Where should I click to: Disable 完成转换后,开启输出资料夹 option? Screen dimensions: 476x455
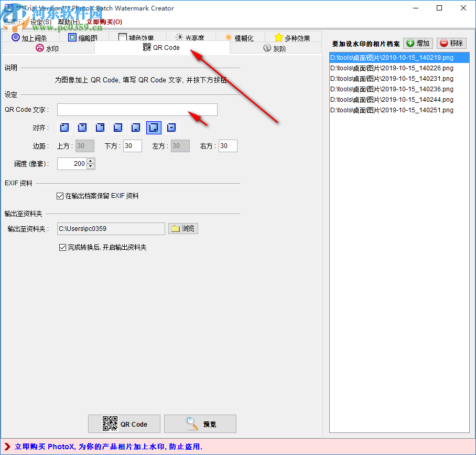pos(63,247)
